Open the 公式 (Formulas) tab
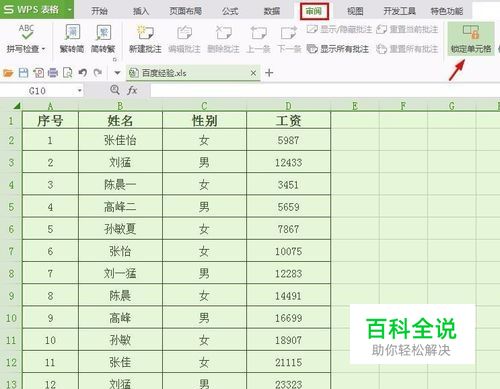The width and height of the screenshot is (500, 389). [230, 11]
